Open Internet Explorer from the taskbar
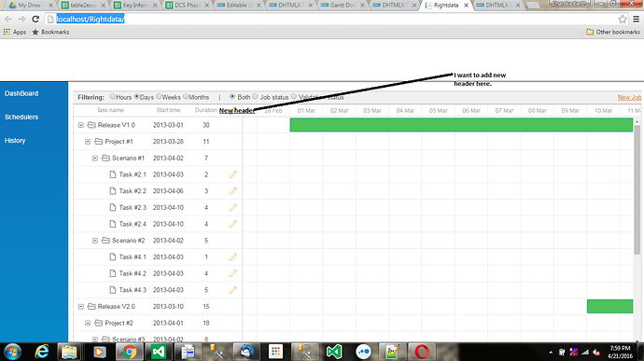 click(42, 352)
